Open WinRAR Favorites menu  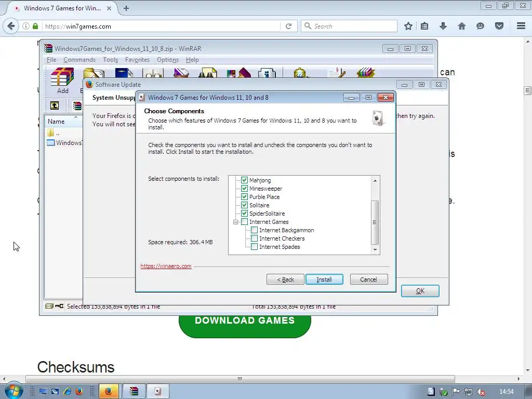tap(137, 60)
